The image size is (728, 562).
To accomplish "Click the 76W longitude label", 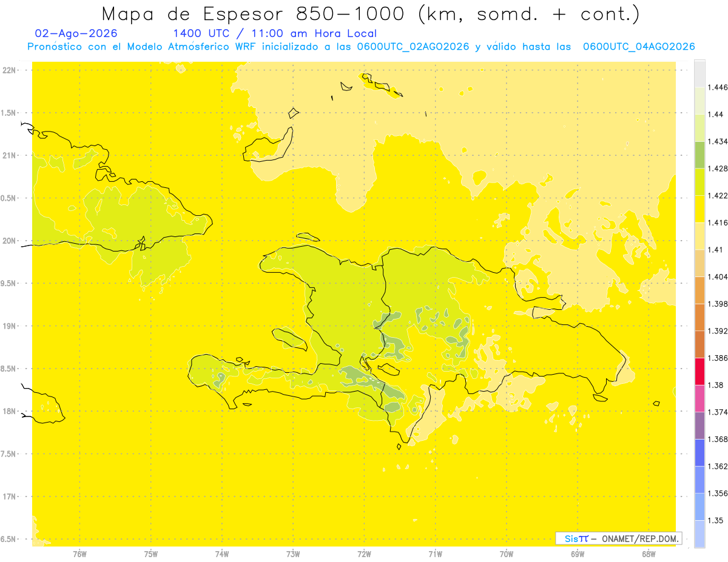I will 79,554.
